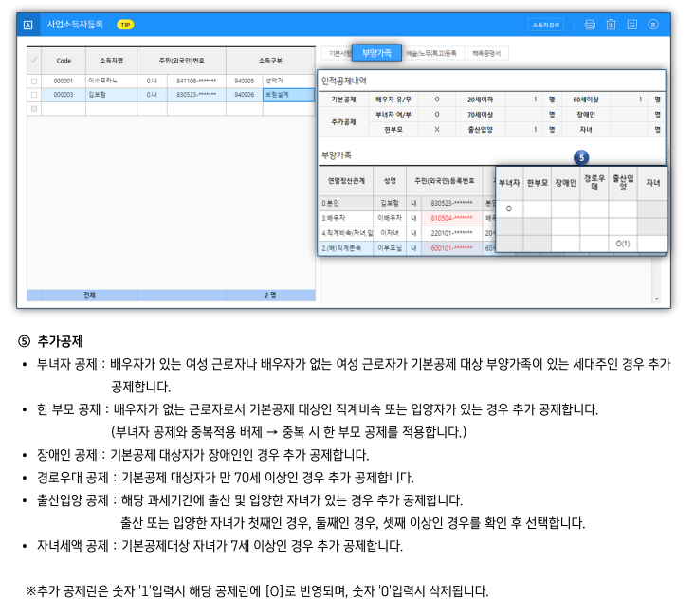Check the box for row 000003

coord(34,95)
